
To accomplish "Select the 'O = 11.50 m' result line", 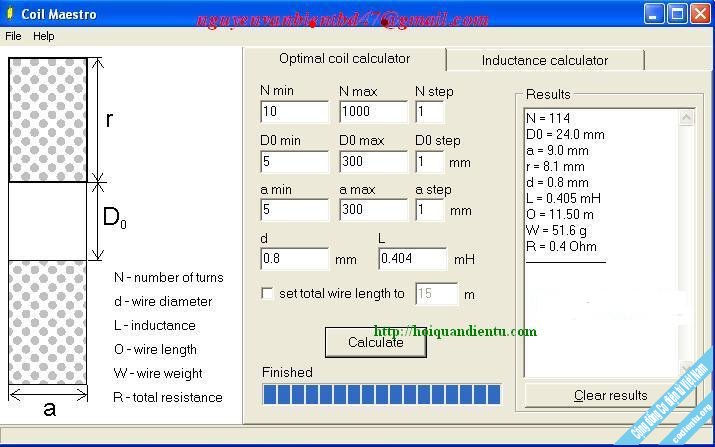I will [560, 214].
